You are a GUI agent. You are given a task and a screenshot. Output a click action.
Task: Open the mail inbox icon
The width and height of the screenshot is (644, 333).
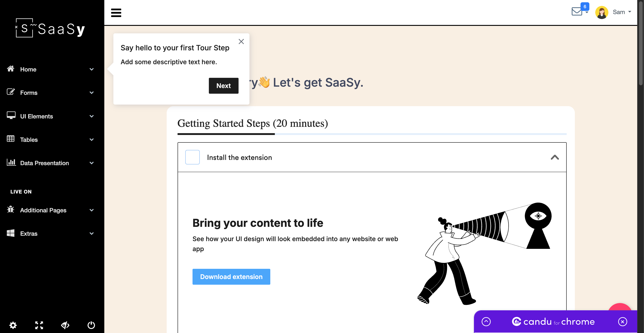click(577, 12)
